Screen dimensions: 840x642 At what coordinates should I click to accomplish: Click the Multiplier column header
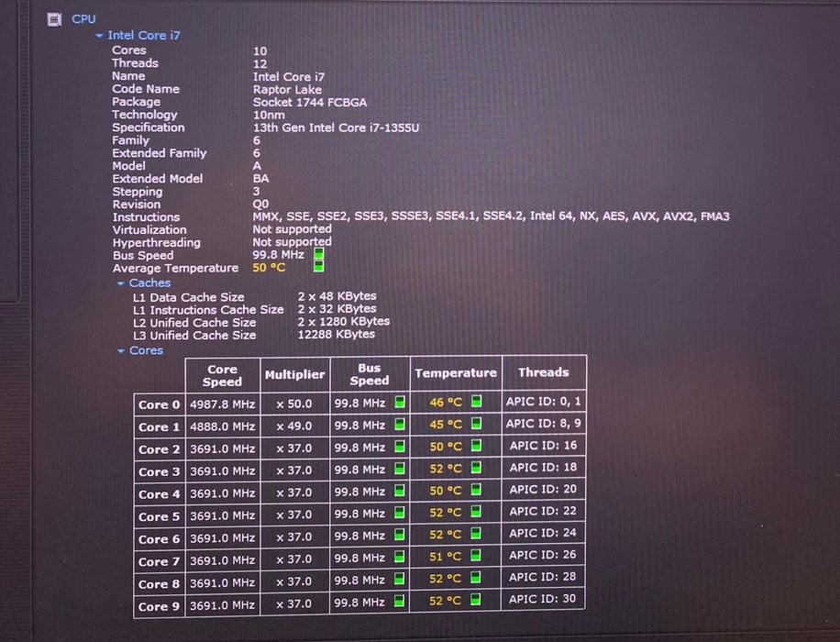click(x=294, y=374)
